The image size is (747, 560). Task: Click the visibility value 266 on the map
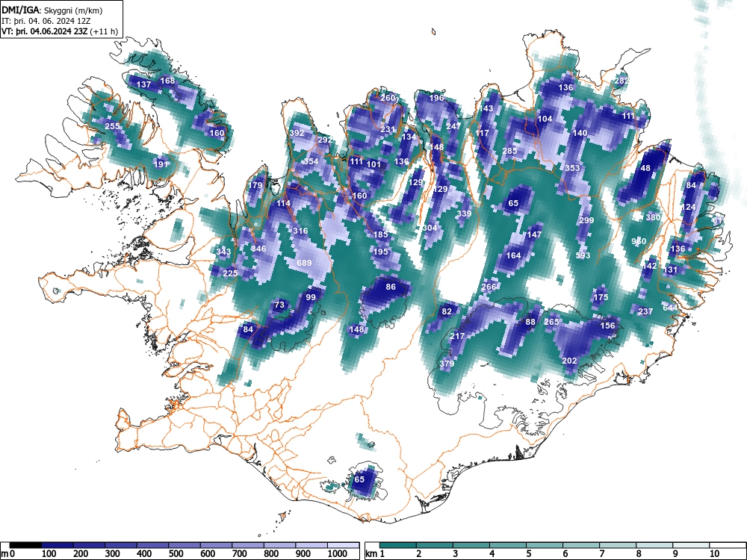point(489,287)
